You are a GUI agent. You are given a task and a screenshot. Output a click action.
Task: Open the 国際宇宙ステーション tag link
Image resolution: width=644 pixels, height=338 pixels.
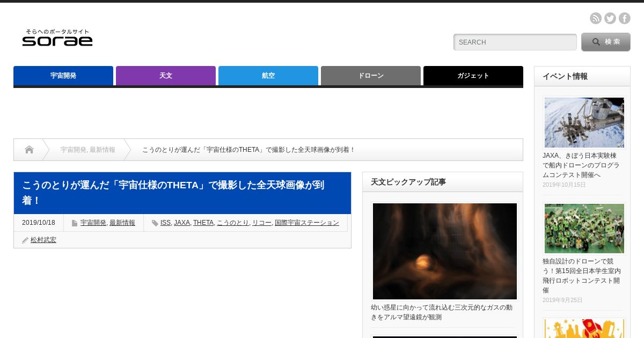[x=307, y=223]
